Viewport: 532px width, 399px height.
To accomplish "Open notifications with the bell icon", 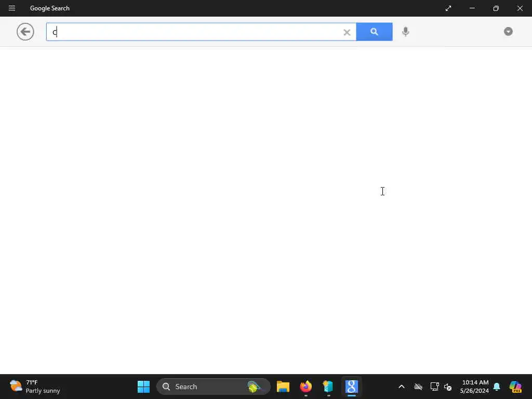I will (x=497, y=387).
